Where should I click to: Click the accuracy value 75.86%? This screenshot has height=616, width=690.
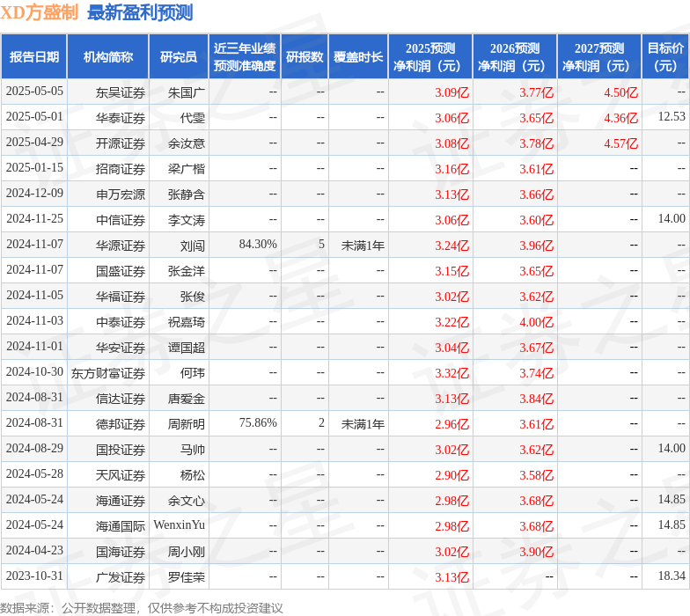[x=258, y=422]
